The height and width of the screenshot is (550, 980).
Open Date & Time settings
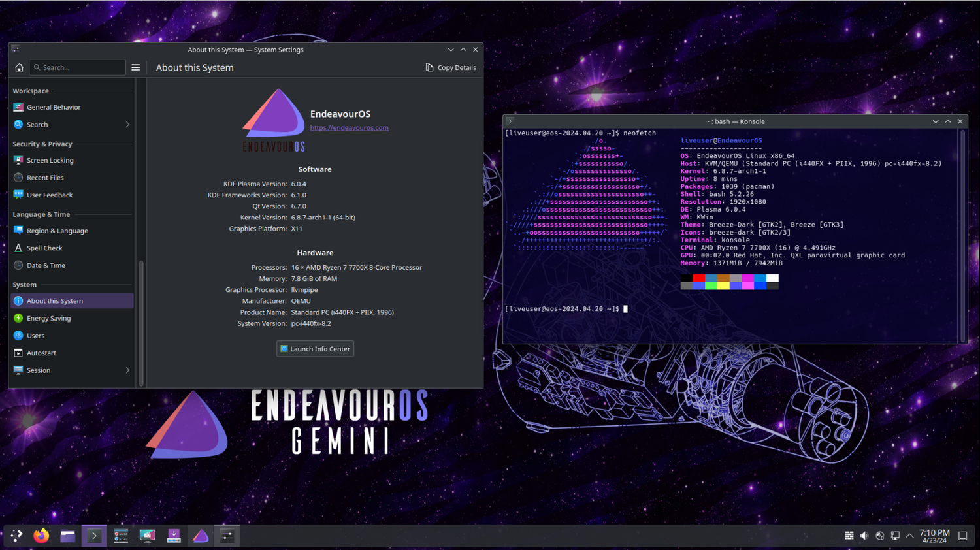click(x=72, y=265)
